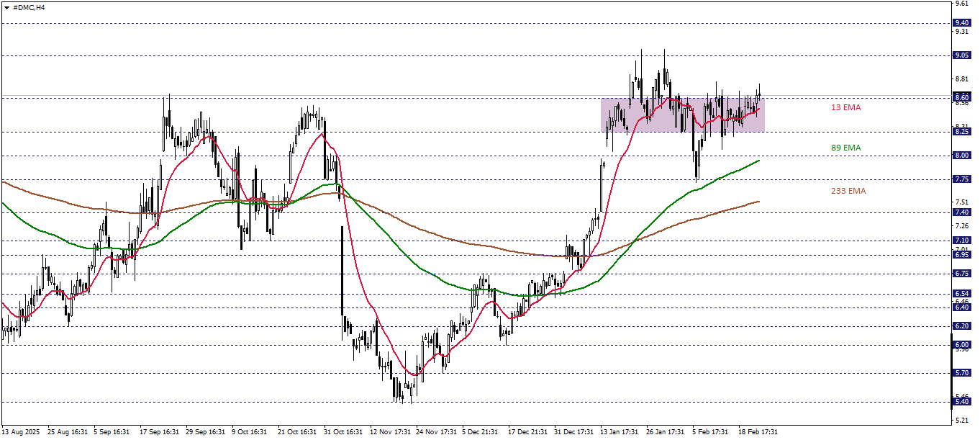
Task: Select the brown 233 EMA text label
Action: pos(847,191)
